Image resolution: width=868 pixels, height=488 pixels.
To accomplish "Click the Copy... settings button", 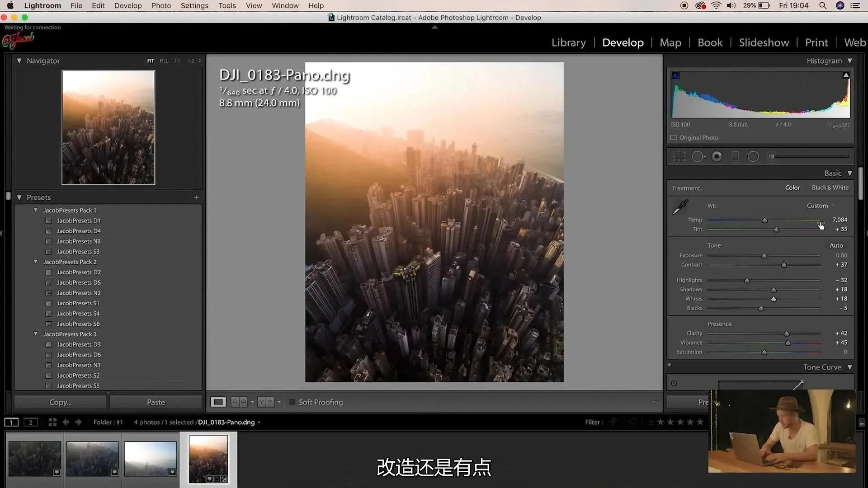I will tap(61, 402).
